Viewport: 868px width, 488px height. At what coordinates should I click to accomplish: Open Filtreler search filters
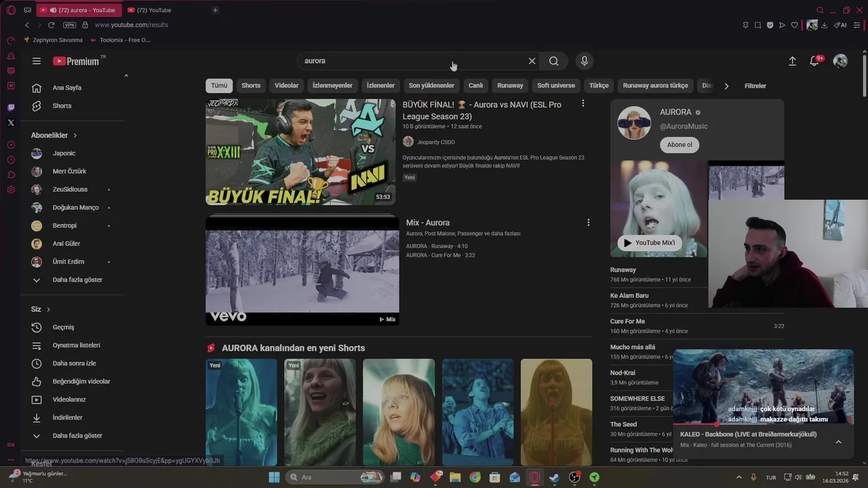755,86
